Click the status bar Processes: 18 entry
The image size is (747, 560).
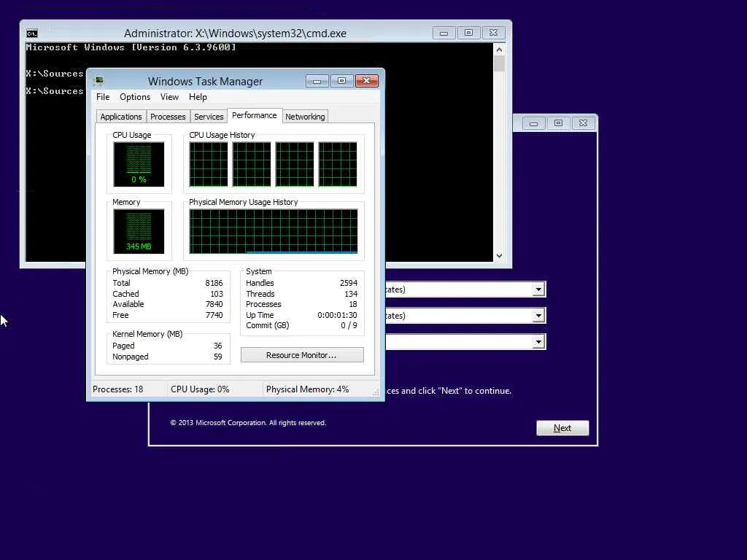(x=117, y=389)
